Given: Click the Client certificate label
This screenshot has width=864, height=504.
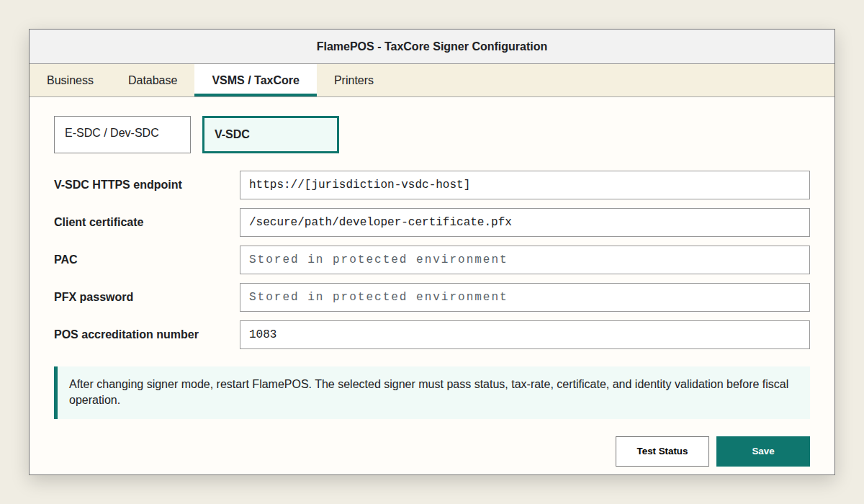Looking at the screenshot, I should [x=99, y=222].
